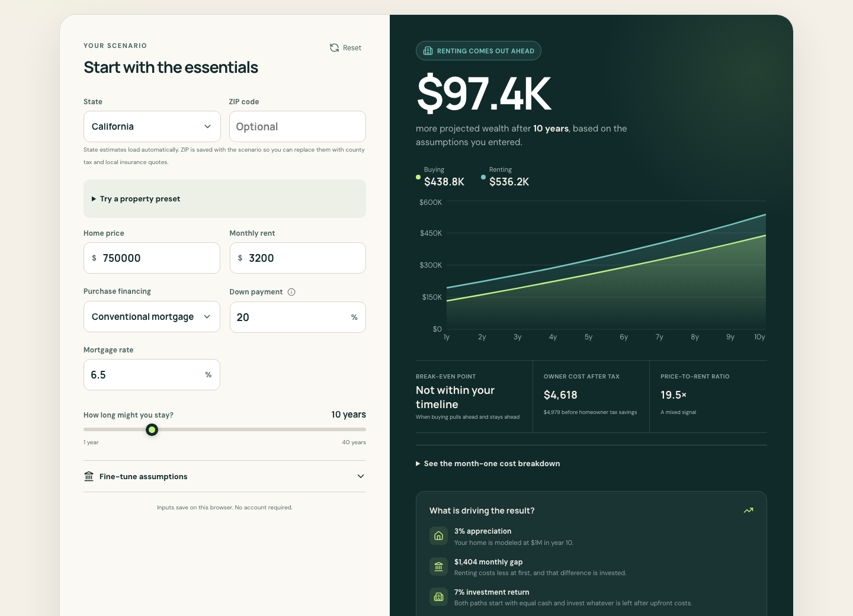Click the Inputs save on this browser note
The image size is (853, 616).
point(225,508)
